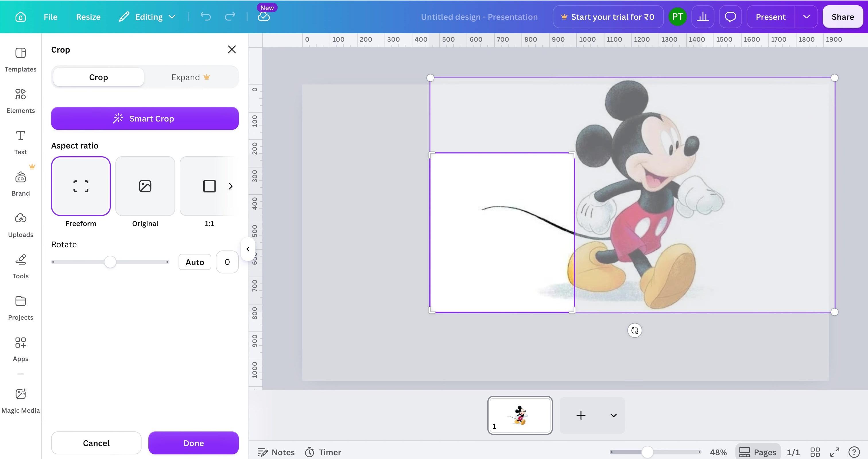
Task: Open the Tools sidebar panel
Action: click(x=21, y=267)
